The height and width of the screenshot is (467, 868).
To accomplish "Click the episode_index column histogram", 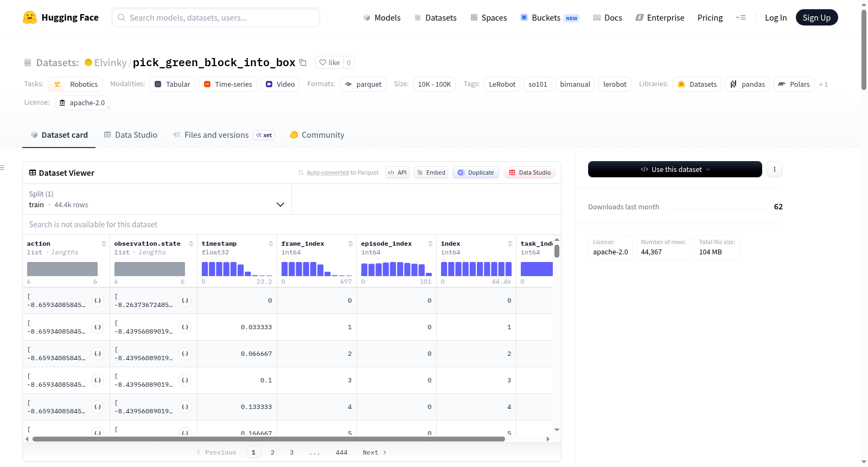I will tap(396, 269).
